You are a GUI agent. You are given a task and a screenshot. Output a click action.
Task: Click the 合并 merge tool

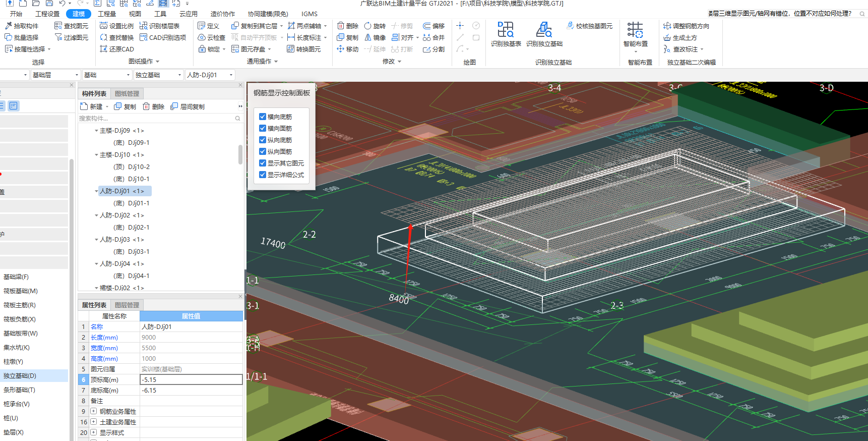pos(433,37)
